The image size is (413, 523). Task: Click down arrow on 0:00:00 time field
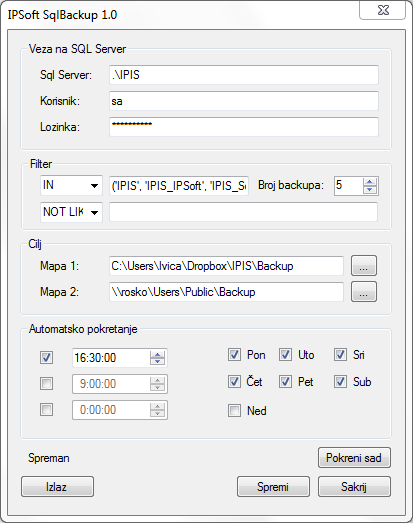click(x=157, y=413)
